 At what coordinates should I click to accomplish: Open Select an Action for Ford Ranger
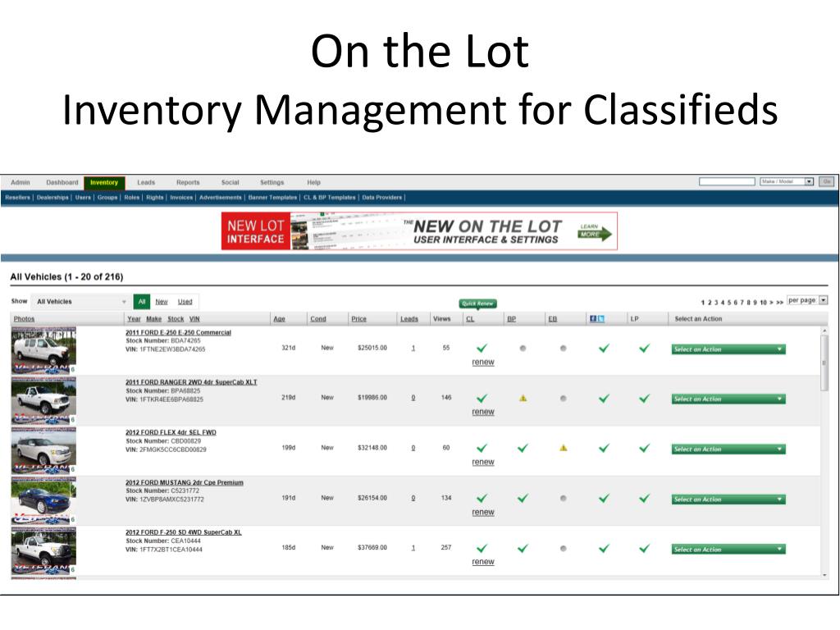click(728, 399)
